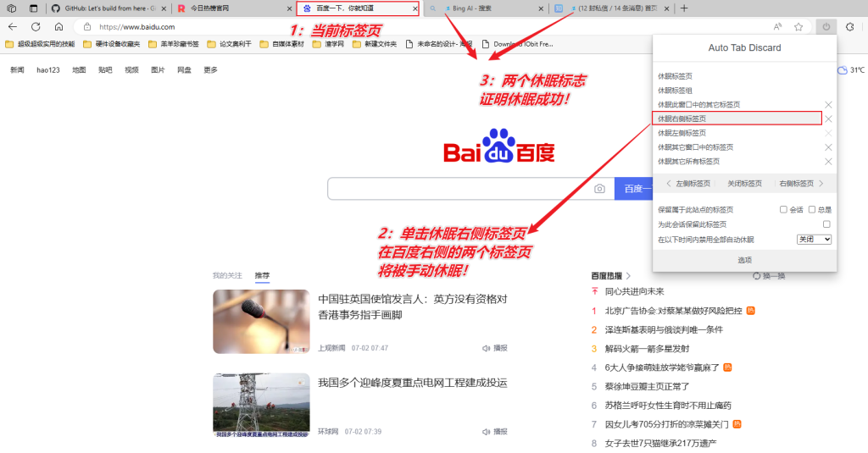The width and height of the screenshot is (868, 453).
Task: Click the X beside 休眠右侧标签页
Action: pos(828,119)
